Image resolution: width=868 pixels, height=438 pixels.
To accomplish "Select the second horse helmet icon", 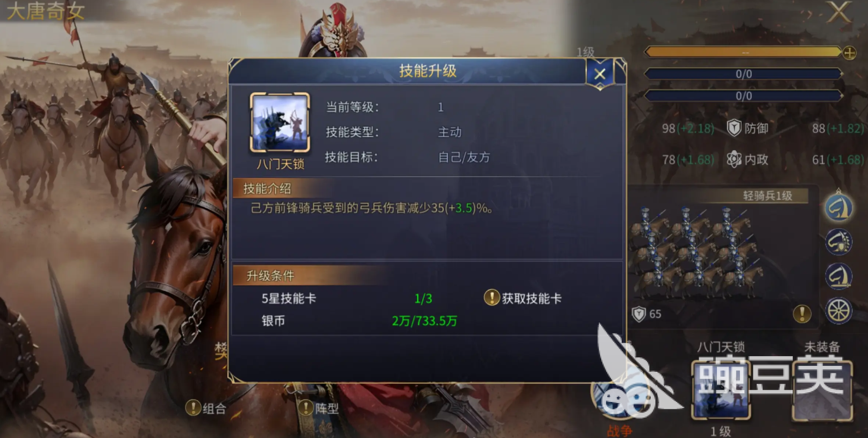I will (x=838, y=242).
